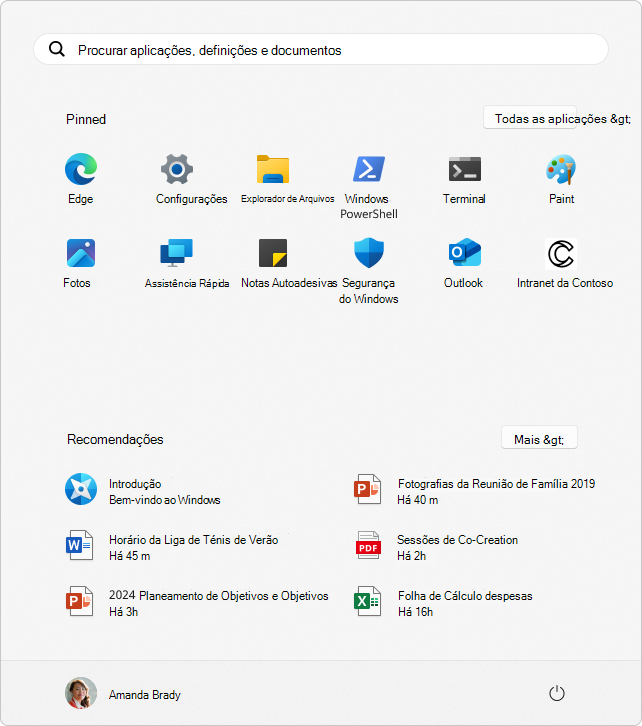
Task: Click the Introdução compass icon
Action: pyautogui.click(x=81, y=489)
